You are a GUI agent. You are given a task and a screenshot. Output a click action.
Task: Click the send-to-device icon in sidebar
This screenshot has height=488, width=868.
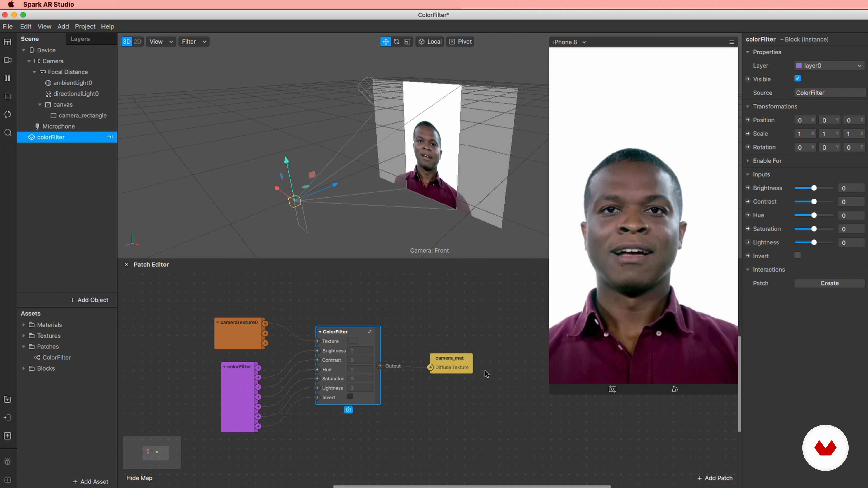click(7, 418)
